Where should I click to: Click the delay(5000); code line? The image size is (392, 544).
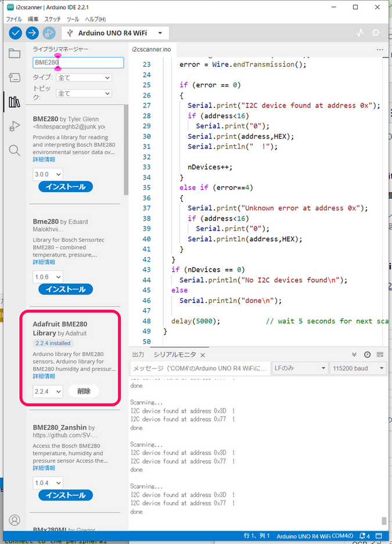coord(196,321)
